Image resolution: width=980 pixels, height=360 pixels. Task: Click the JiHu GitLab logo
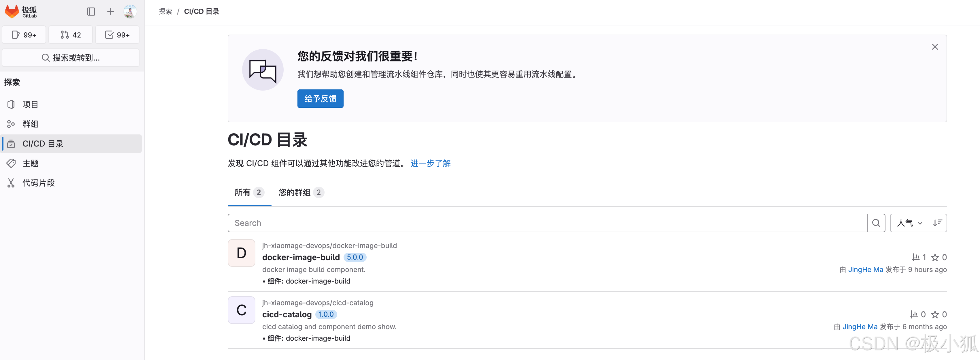point(21,12)
